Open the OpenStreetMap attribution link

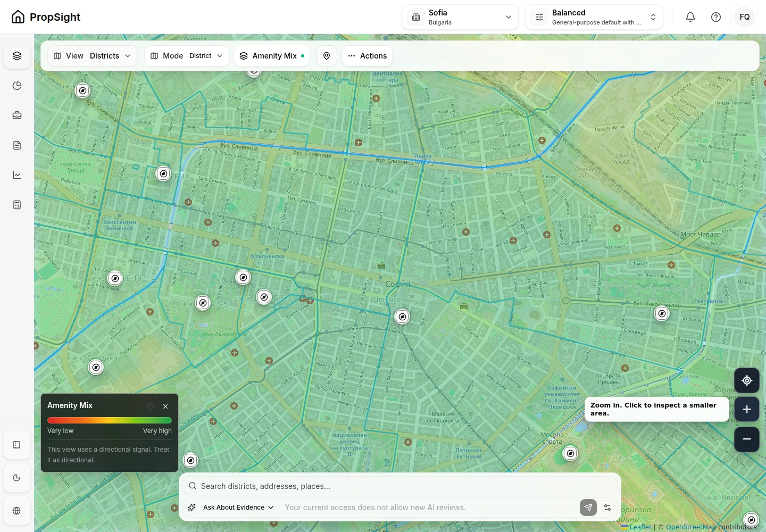691,527
